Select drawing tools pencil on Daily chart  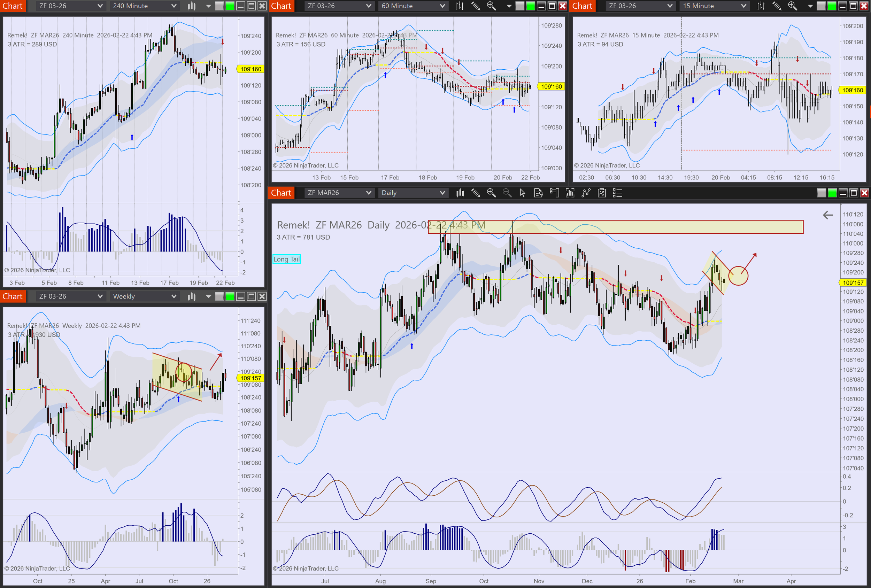click(476, 193)
